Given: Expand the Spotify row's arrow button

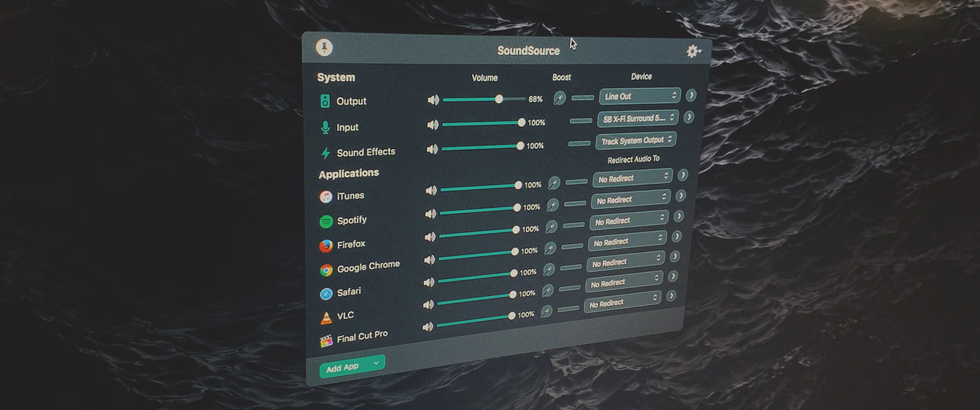Looking at the screenshot, I should pyautogui.click(x=681, y=195).
